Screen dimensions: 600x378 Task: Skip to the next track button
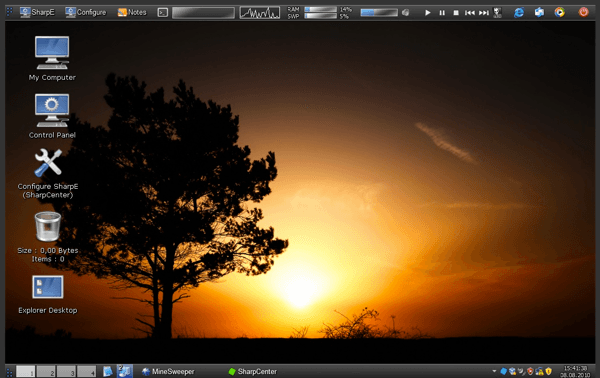[x=484, y=13]
